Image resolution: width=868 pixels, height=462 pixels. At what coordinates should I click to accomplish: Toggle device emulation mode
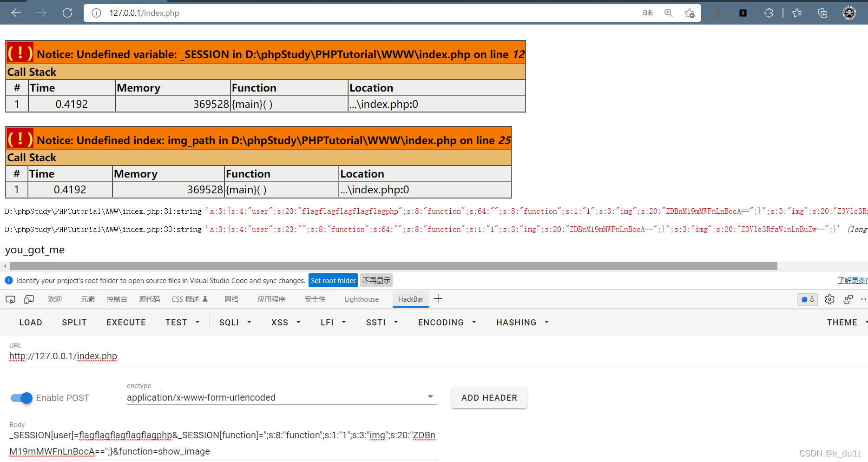click(x=29, y=299)
